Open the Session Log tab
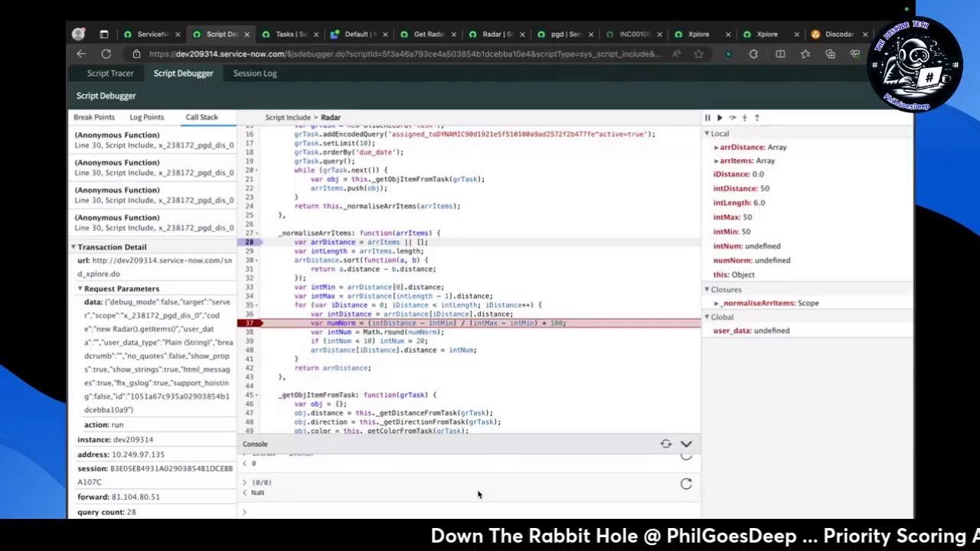Viewport: 980px width, 551px height. point(254,73)
